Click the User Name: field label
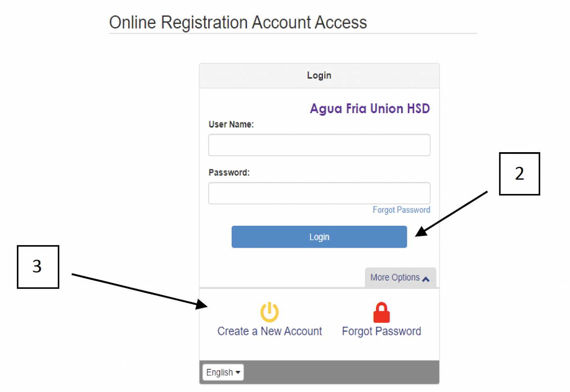 pos(231,125)
